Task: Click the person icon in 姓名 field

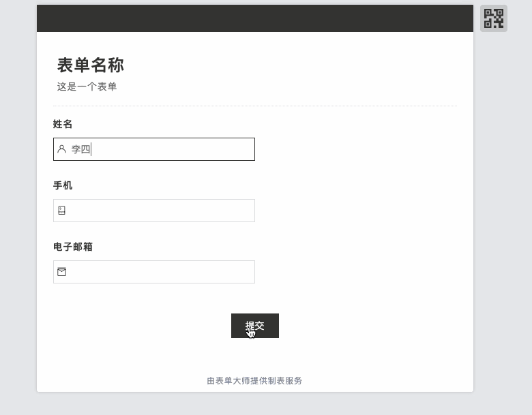Action: coord(62,149)
